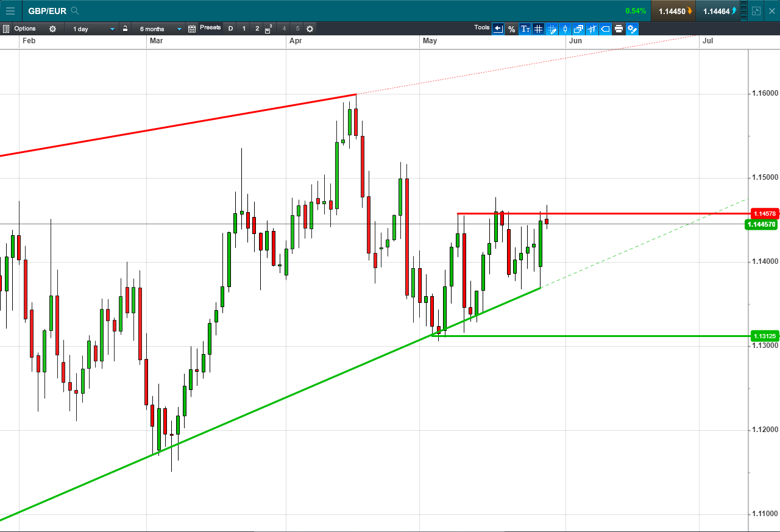
Task: Click the Apr date axis label
Action: click(296, 41)
